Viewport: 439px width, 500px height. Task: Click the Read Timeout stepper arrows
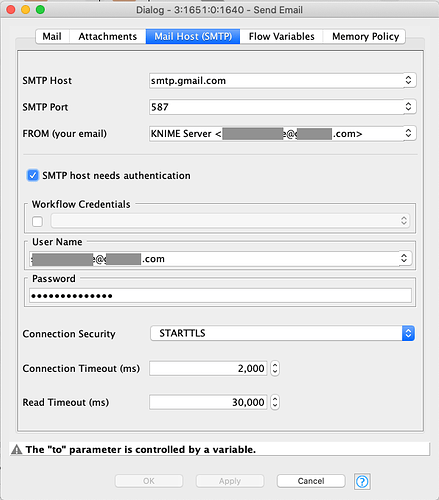[x=275, y=402]
